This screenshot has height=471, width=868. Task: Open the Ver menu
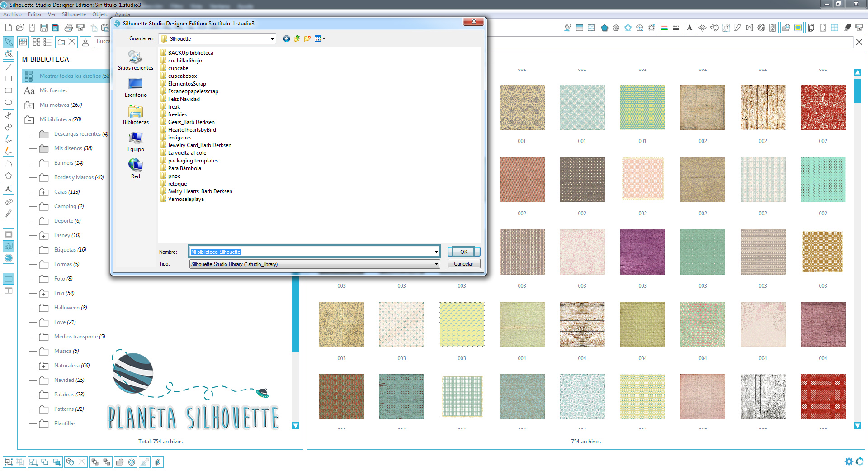[52, 14]
